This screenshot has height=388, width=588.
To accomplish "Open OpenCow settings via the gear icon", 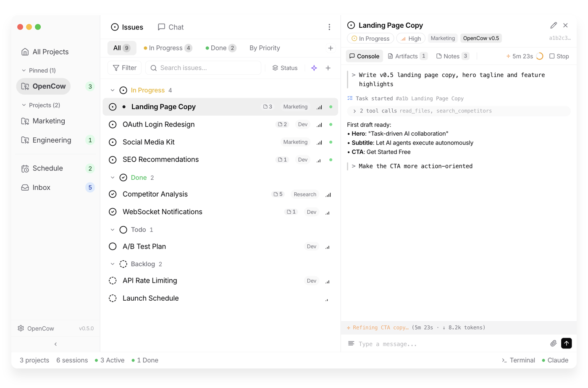I will (21, 328).
